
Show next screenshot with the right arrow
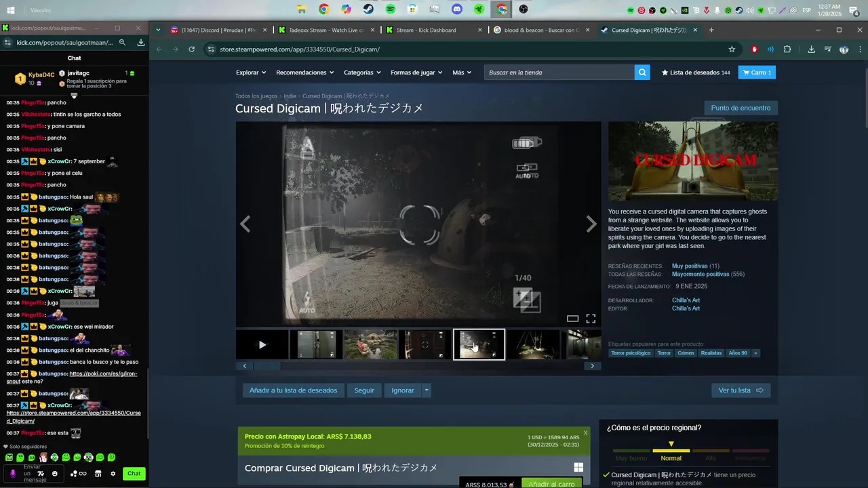click(x=591, y=224)
